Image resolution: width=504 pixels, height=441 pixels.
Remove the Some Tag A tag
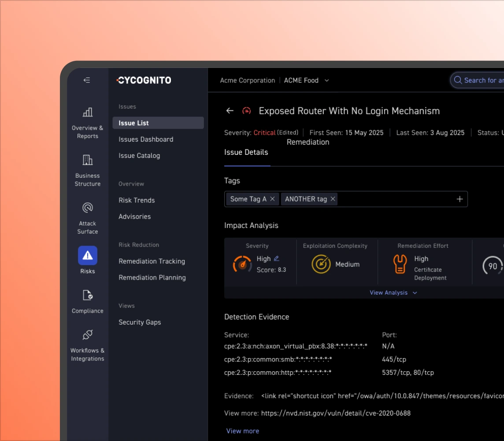click(272, 199)
